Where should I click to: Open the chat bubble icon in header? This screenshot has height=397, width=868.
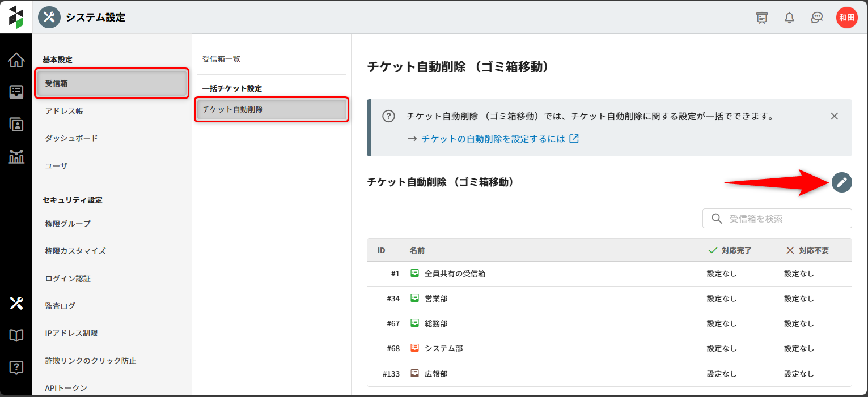tap(816, 18)
